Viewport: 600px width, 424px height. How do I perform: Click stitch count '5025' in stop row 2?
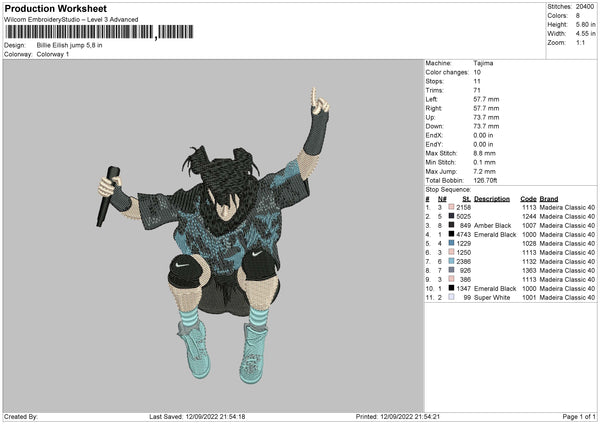point(463,216)
